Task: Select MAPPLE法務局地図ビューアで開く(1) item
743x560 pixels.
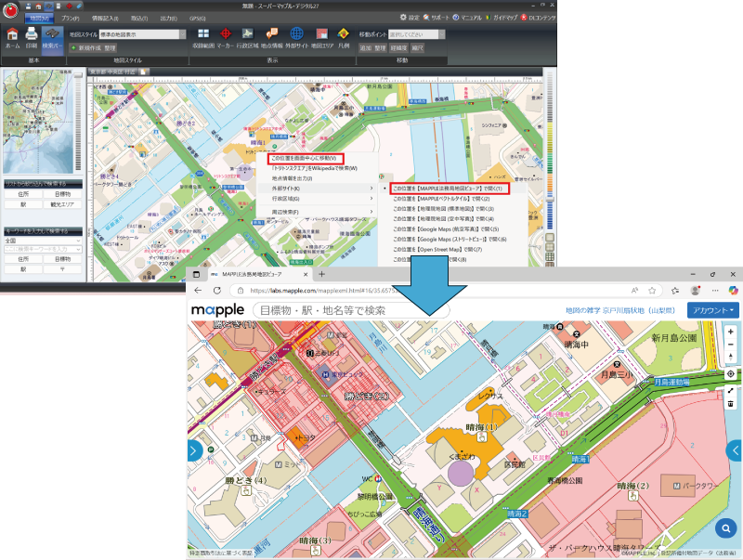Action: point(449,189)
